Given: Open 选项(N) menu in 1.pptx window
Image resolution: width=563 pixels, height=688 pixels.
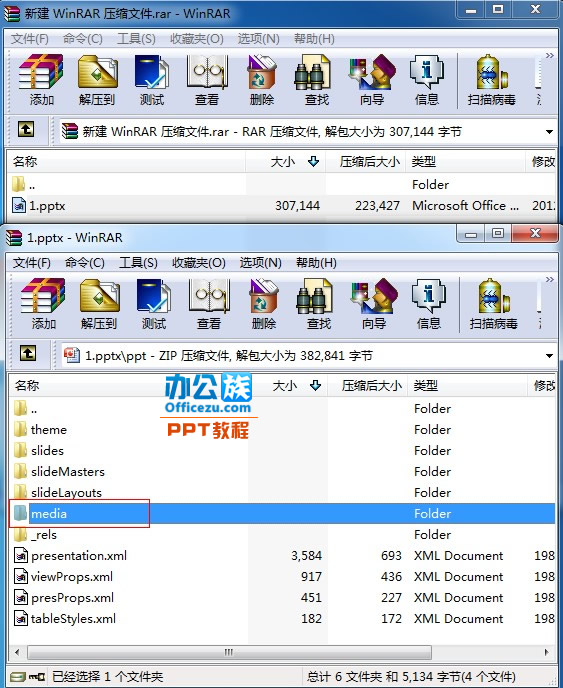Looking at the screenshot, I should 260,262.
